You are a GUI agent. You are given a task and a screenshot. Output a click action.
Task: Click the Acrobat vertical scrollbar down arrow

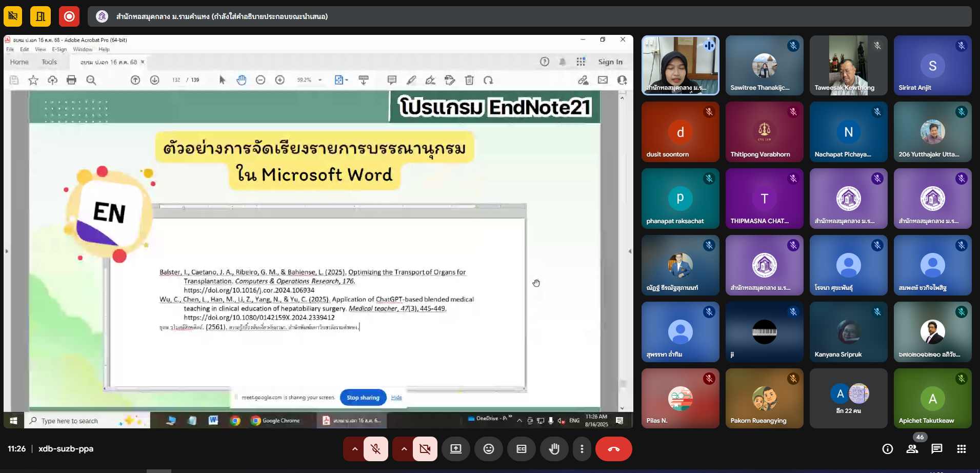[x=622, y=408]
